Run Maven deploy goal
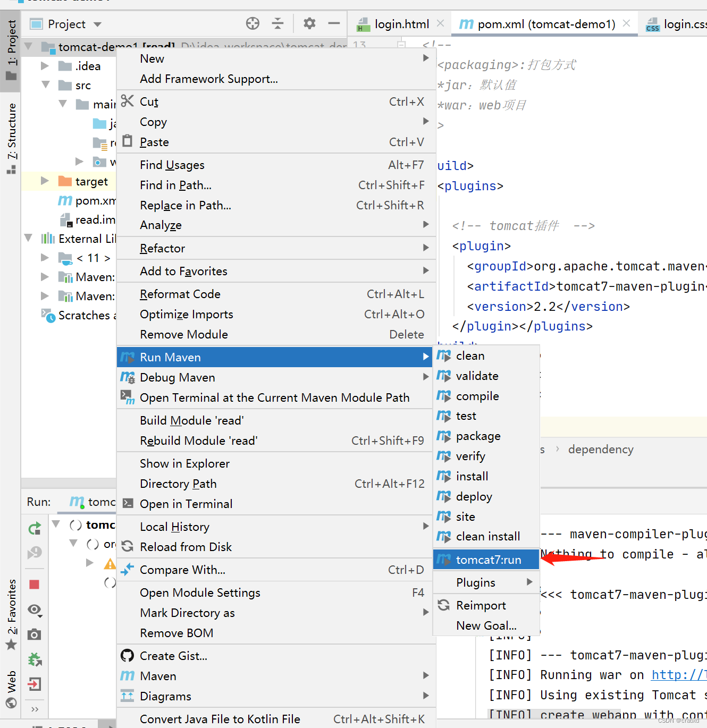 pyautogui.click(x=486, y=496)
